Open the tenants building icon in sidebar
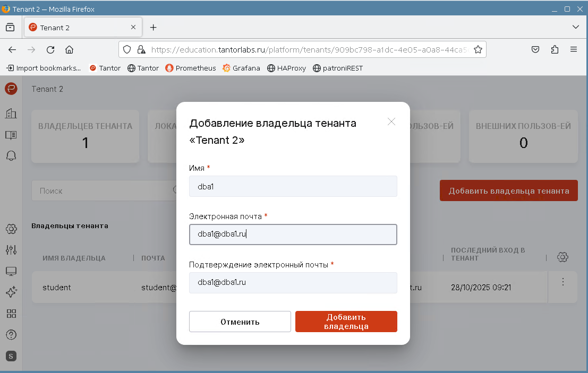Image resolution: width=588 pixels, height=373 pixels. pyautogui.click(x=11, y=113)
